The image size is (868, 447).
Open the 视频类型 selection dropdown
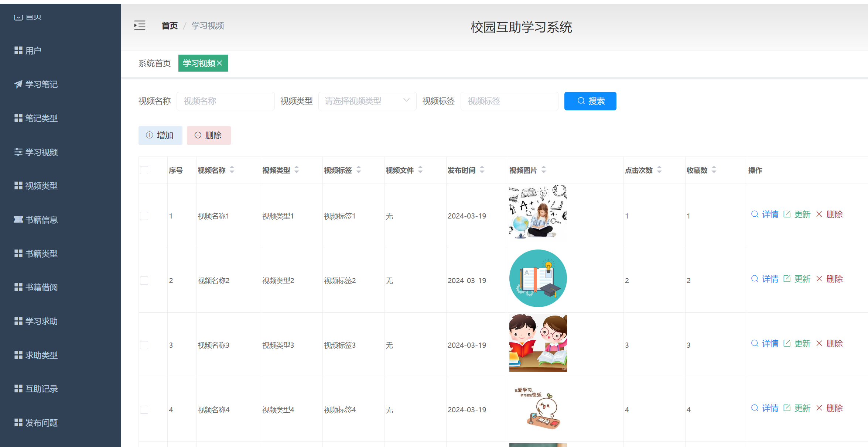(x=367, y=101)
